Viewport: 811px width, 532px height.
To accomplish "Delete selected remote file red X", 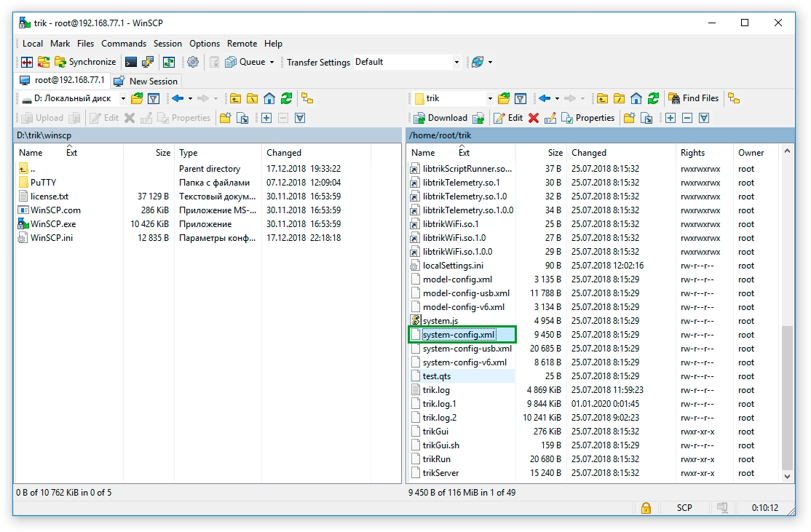I will [x=534, y=118].
